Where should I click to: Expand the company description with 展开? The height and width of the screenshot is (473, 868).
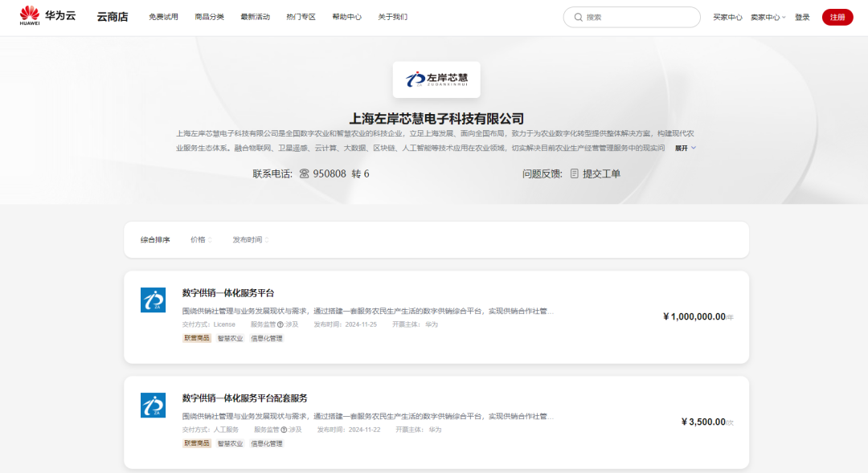coord(686,149)
